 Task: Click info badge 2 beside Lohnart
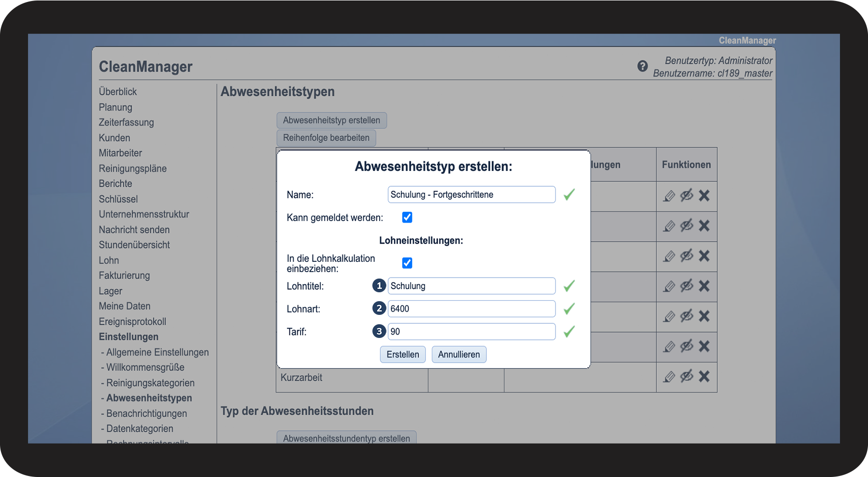tap(379, 309)
